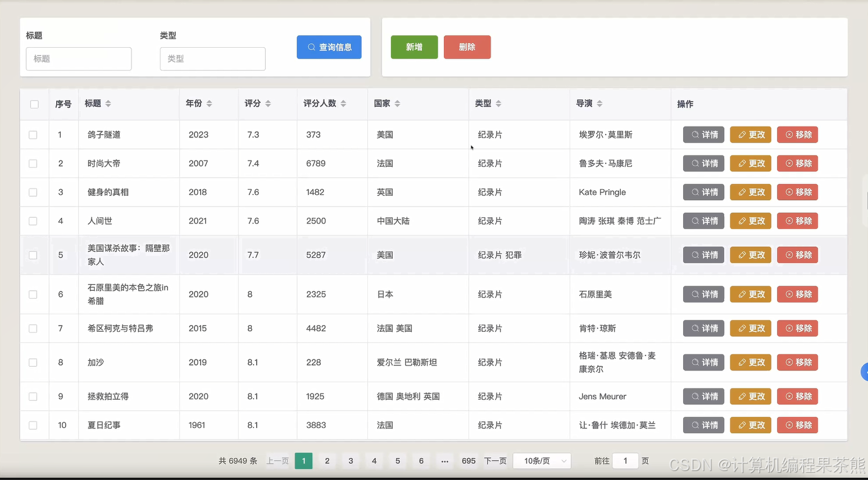
Task: View 详情 for 加沙
Action: 703,363
